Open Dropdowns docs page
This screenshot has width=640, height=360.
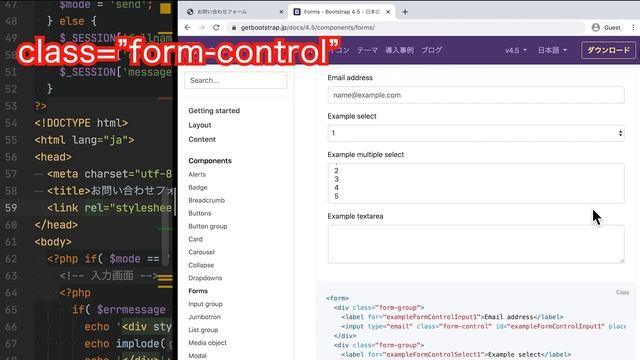pos(205,278)
